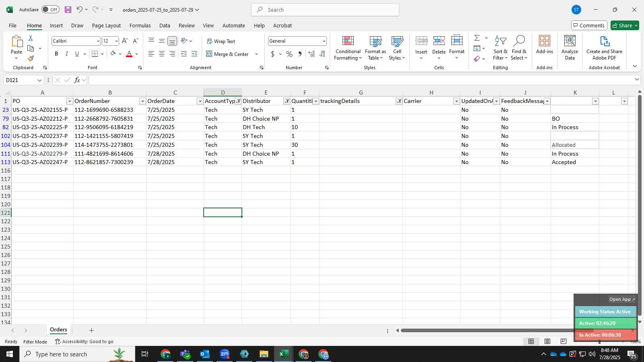
Task: Open Find & Select
Action: [519, 48]
